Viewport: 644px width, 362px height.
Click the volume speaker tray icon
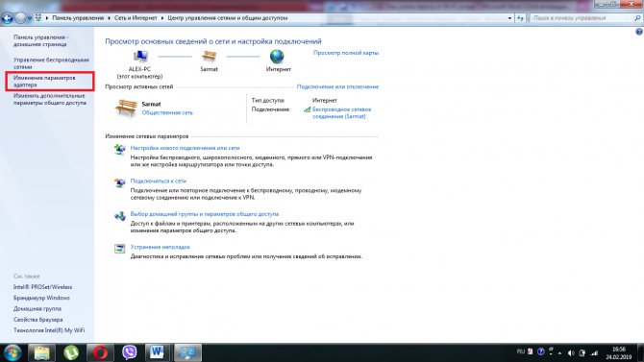pos(571,353)
